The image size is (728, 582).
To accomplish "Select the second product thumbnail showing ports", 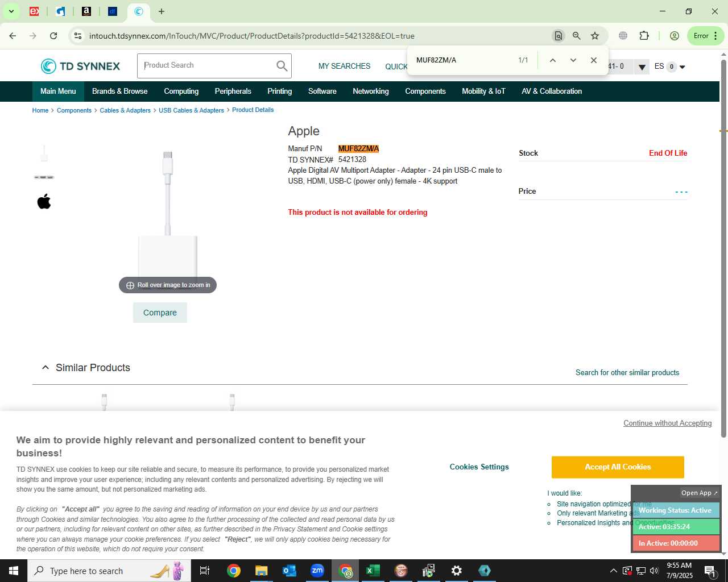I will coord(44,177).
